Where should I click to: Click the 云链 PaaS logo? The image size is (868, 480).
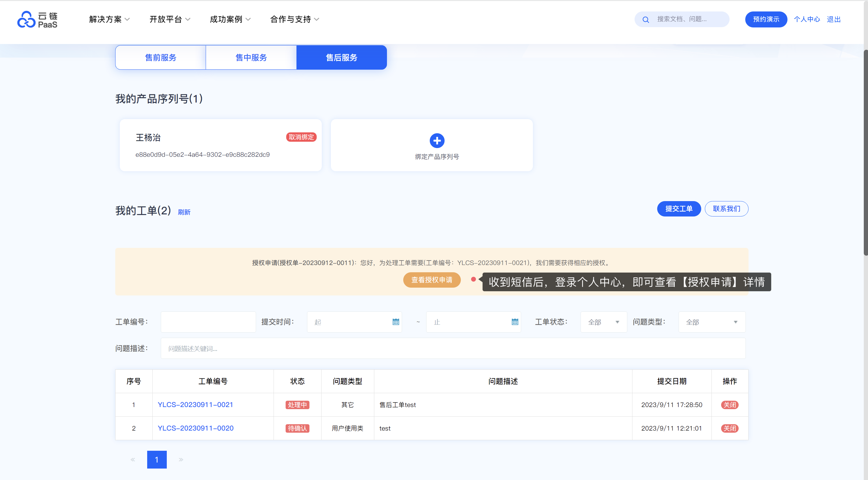click(37, 20)
